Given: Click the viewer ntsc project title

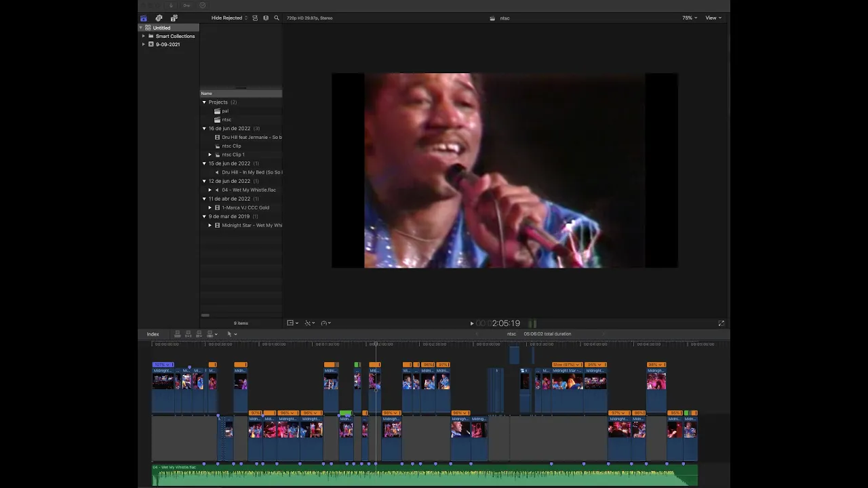Looking at the screenshot, I should pos(505,18).
